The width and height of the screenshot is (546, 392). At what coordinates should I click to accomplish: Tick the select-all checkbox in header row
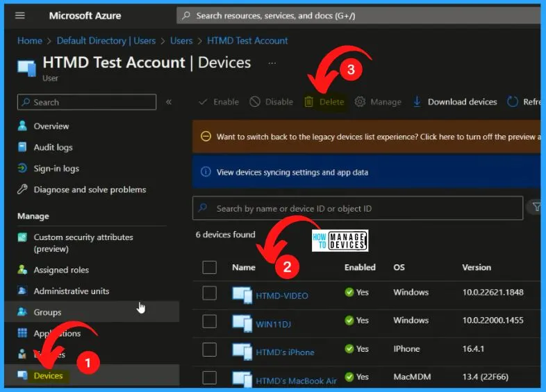click(209, 268)
